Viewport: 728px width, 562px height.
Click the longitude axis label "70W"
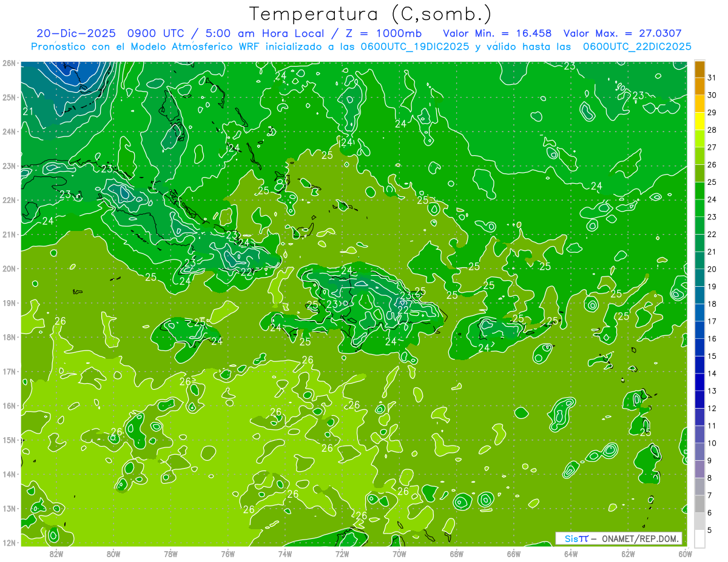point(399,554)
